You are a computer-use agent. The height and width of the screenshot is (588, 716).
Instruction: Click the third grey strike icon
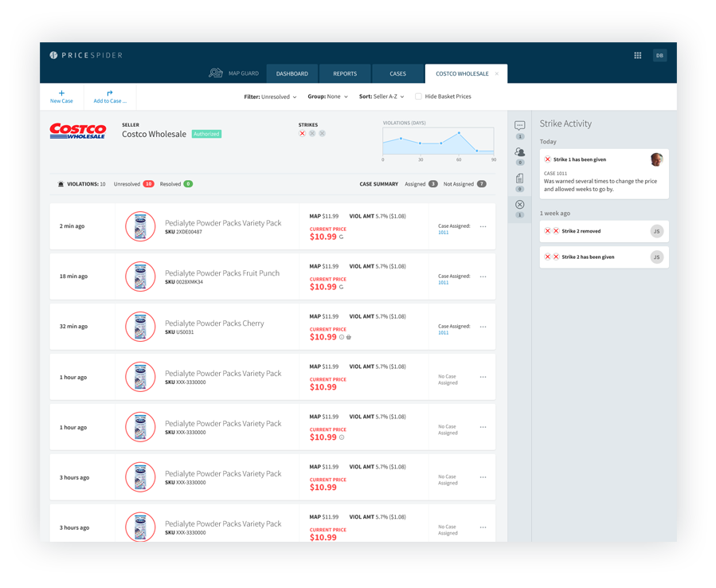tap(323, 133)
